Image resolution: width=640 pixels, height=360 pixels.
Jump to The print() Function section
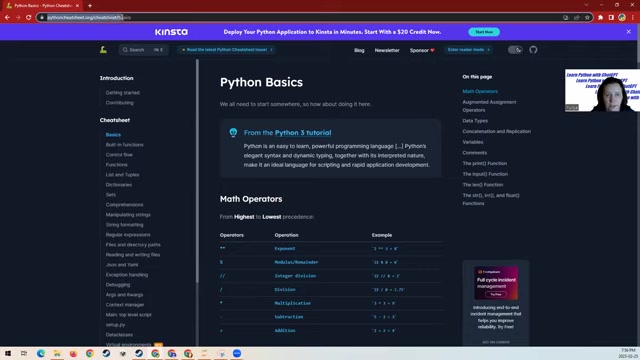(484, 163)
